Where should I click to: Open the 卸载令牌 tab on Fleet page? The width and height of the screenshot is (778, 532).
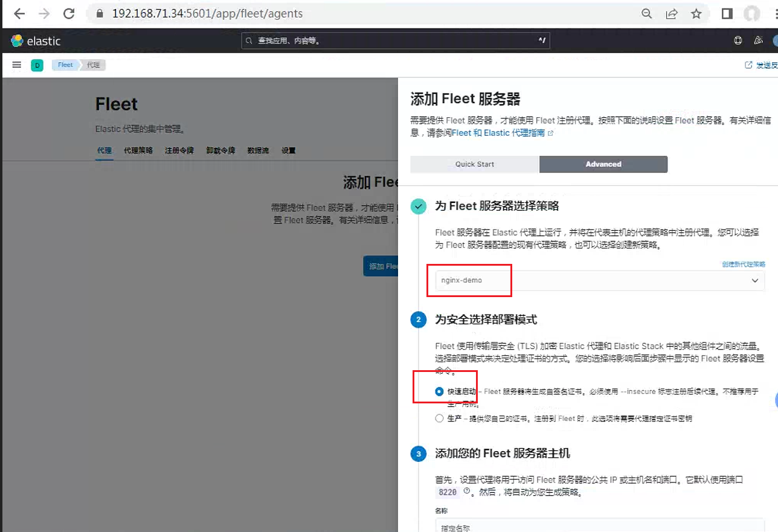point(220,150)
